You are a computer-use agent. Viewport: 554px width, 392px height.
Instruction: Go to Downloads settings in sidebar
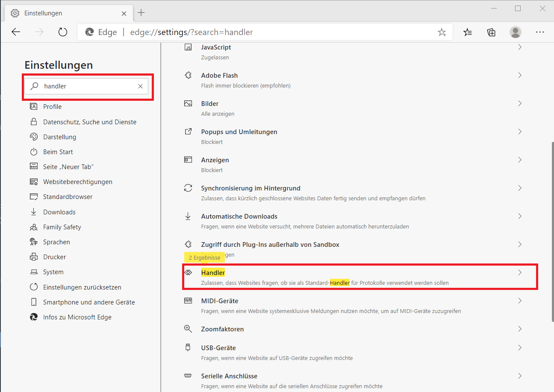pos(59,212)
